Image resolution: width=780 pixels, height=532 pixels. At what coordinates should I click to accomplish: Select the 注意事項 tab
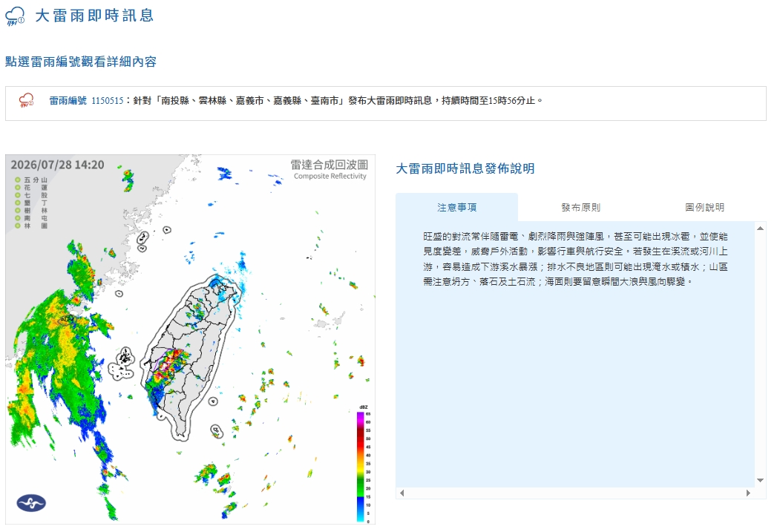tap(456, 207)
